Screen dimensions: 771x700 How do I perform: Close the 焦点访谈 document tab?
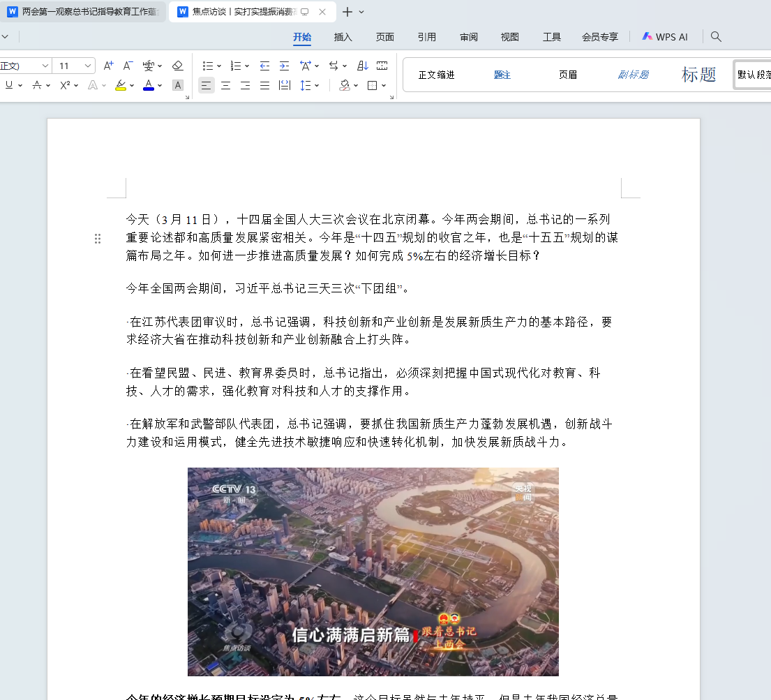(x=322, y=12)
